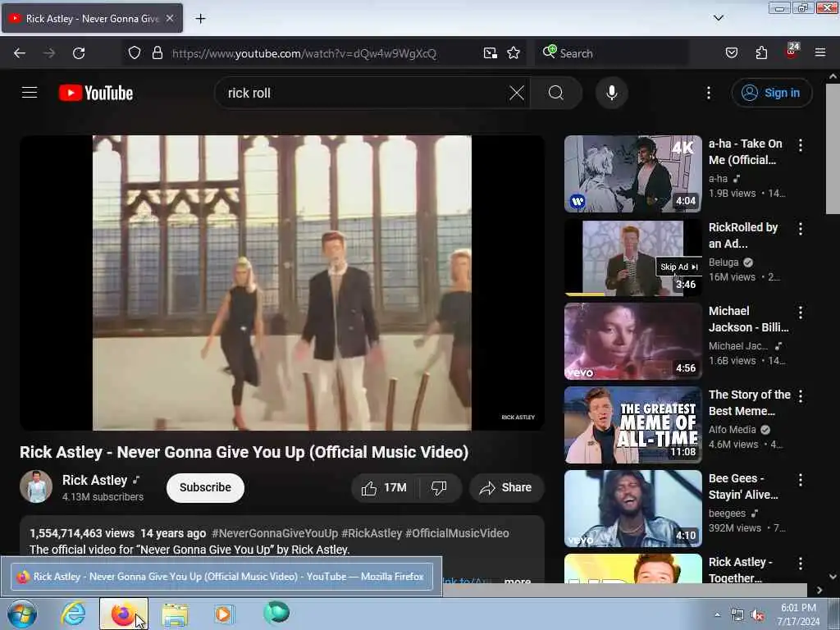The height and width of the screenshot is (630, 840).
Task: List all tabs dropdown arrow
Action: click(x=719, y=18)
